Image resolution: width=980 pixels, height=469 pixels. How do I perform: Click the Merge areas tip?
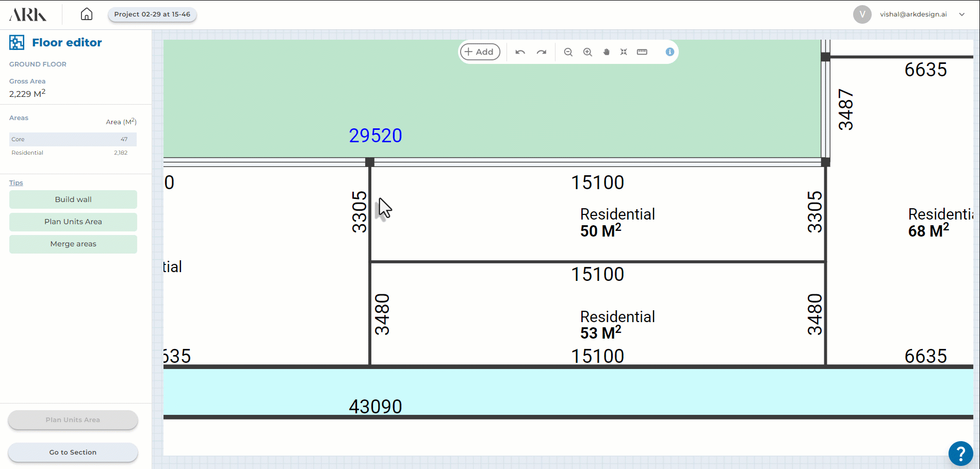click(x=73, y=244)
